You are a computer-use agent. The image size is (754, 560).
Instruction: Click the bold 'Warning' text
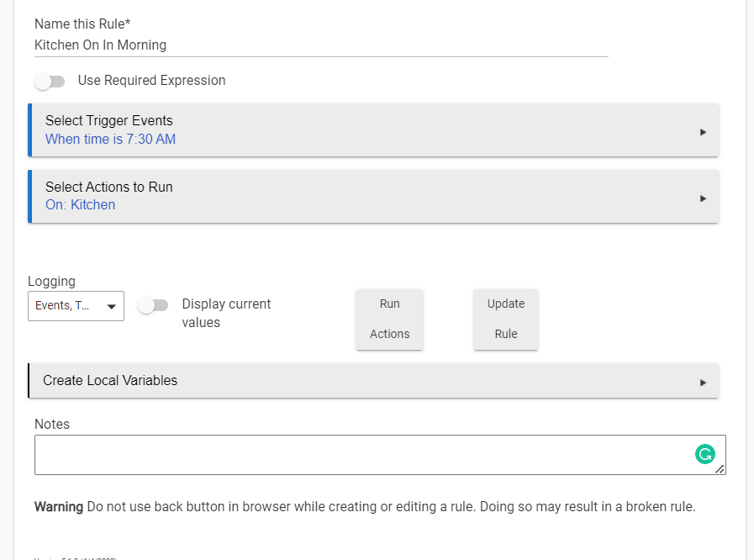click(x=59, y=507)
